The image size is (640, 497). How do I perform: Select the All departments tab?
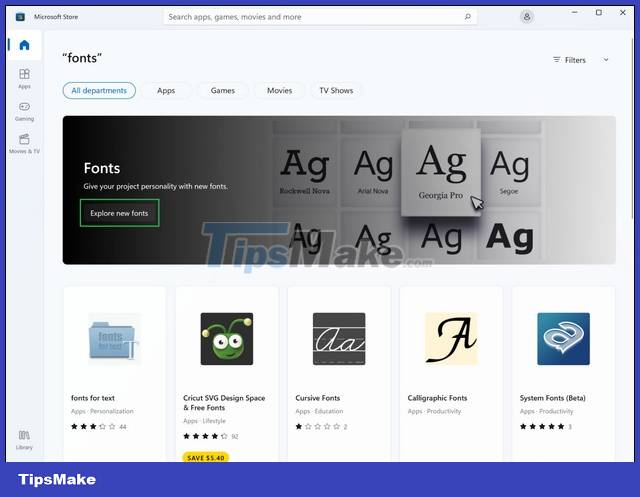point(99,91)
